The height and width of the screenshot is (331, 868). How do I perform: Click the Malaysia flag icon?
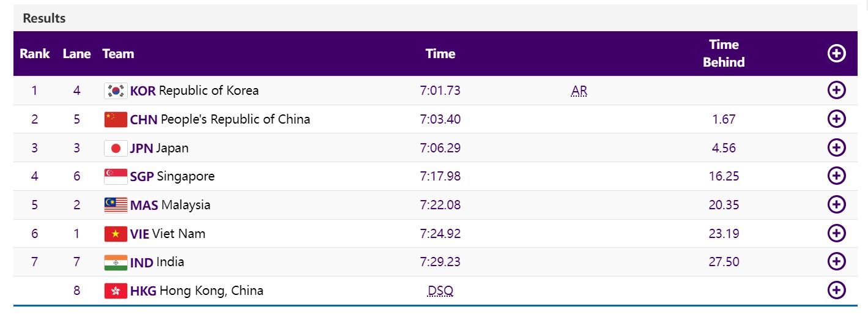click(116, 205)
